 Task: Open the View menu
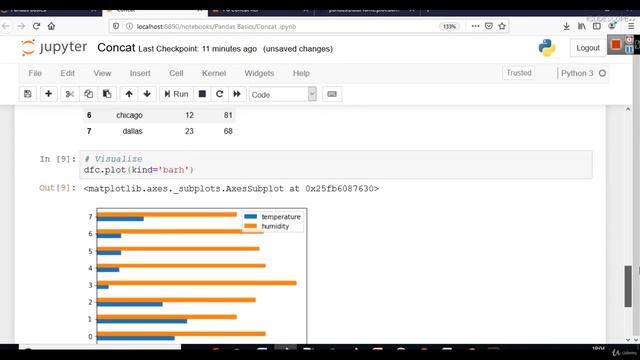point(102,73)
